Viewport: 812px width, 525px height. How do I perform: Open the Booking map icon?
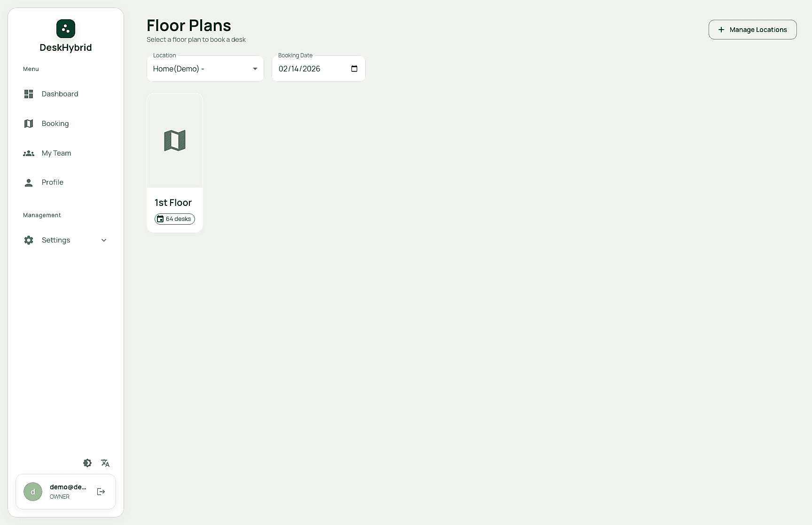(29, 123)
